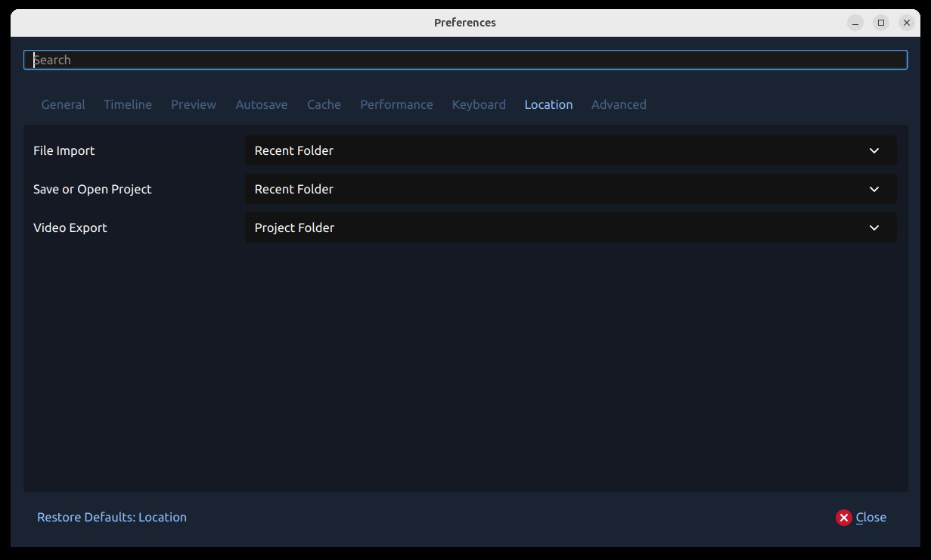Image resolution: width=931 pixels, height=560 pixels.
Task: Click inside the Search preferences field
Action: click(465, 59)
